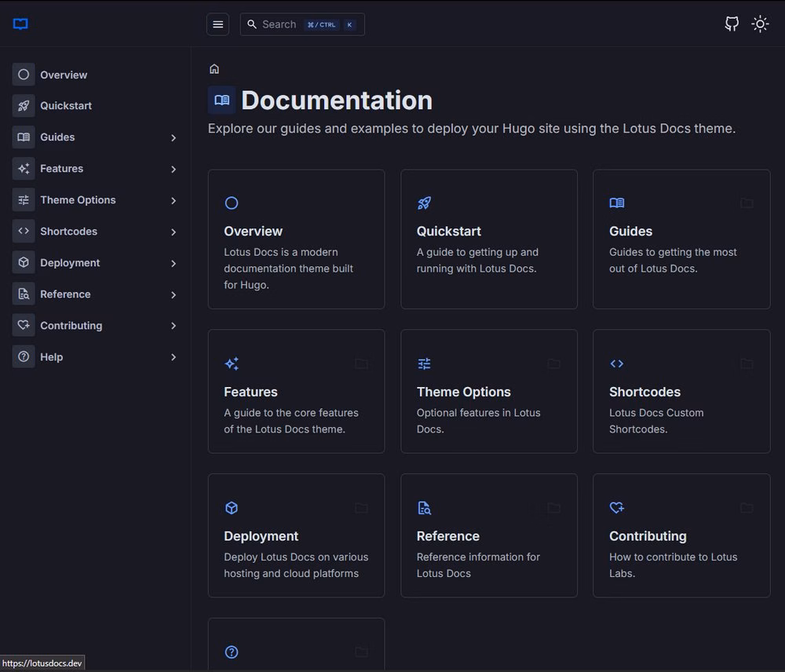This screenshot has height=672, width=785.
Task: Open the GitHub repository icon
Action: 732,24
